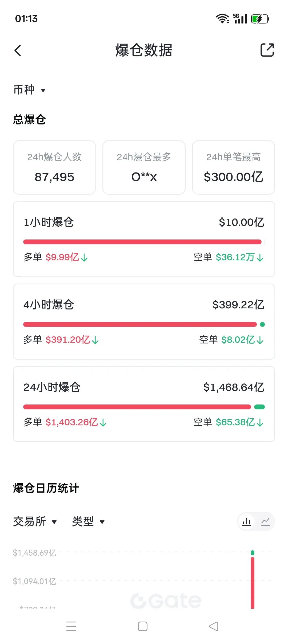Select the 24h单笔最高 card
The width and height of the screenshot is (288, 644).
tap(234, 167)
